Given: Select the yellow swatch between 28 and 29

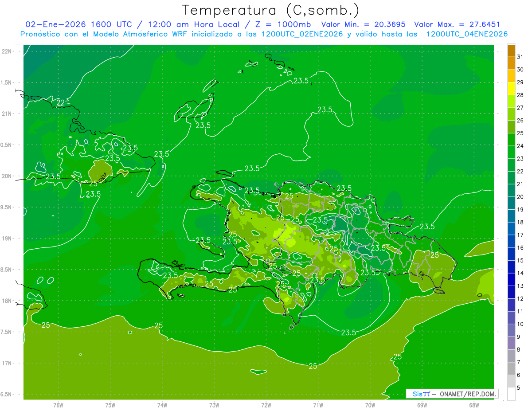Looking at the screenshot, I should pos(511,89).
